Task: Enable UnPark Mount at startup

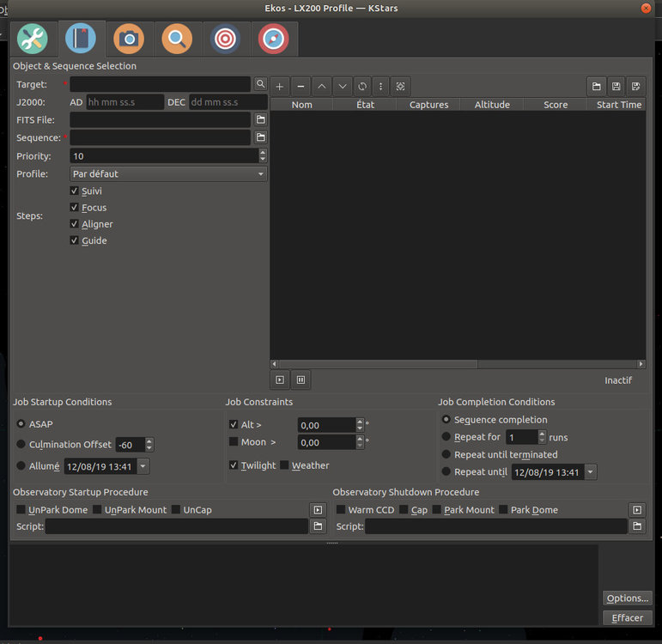Action: coord(97,509)
